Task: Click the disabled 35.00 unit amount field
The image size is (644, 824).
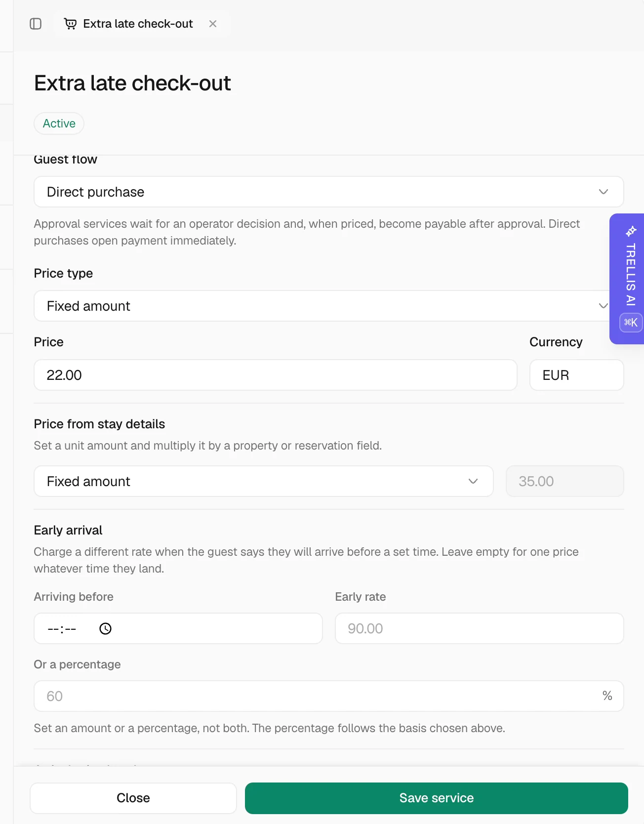Action: (565, 481)
